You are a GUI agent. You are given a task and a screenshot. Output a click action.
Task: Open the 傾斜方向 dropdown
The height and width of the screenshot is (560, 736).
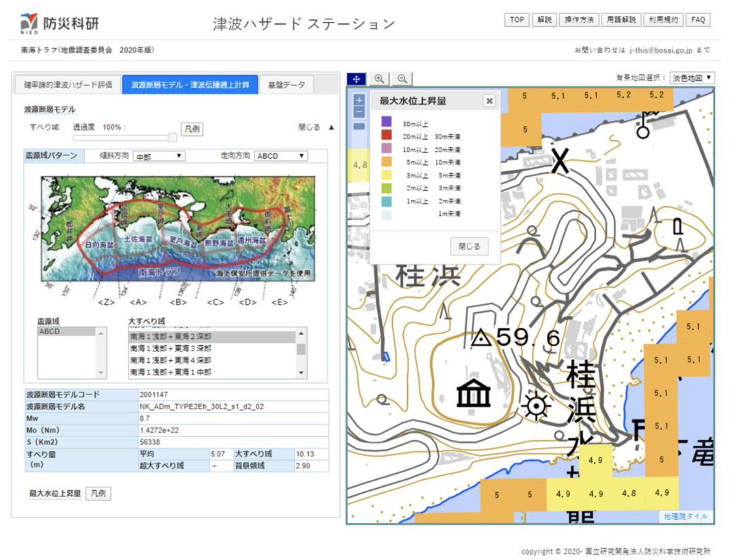[x=159, y=156]
